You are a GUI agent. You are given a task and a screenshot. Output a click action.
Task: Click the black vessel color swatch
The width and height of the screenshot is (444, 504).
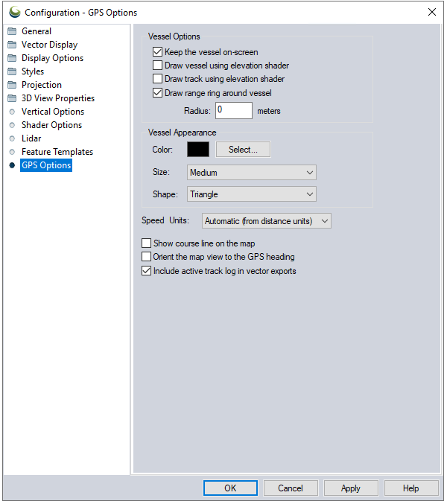(198, 150)
